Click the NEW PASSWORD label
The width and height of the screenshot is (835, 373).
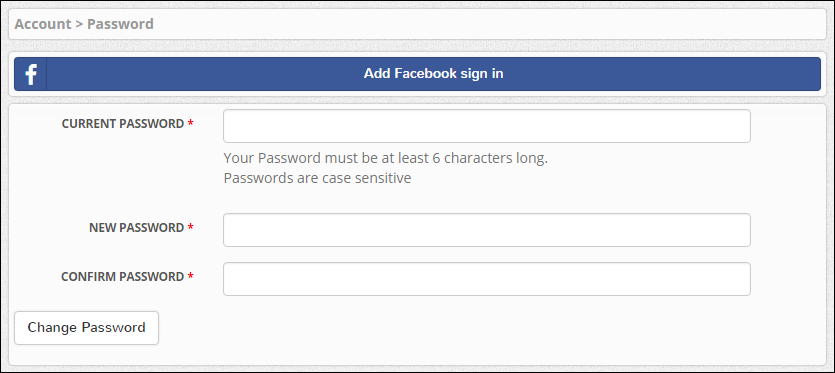point(136,228)
